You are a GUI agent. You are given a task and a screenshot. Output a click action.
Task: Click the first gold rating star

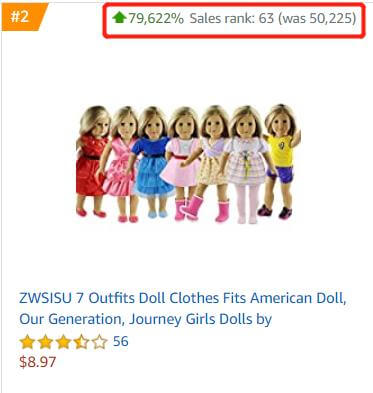click(x=27, y=342)
